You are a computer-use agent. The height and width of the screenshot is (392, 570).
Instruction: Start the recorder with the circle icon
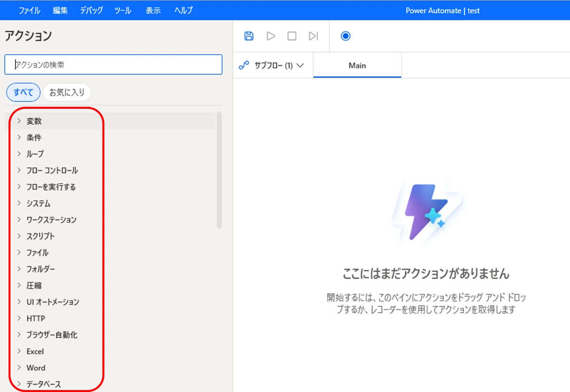coord(346,36)
